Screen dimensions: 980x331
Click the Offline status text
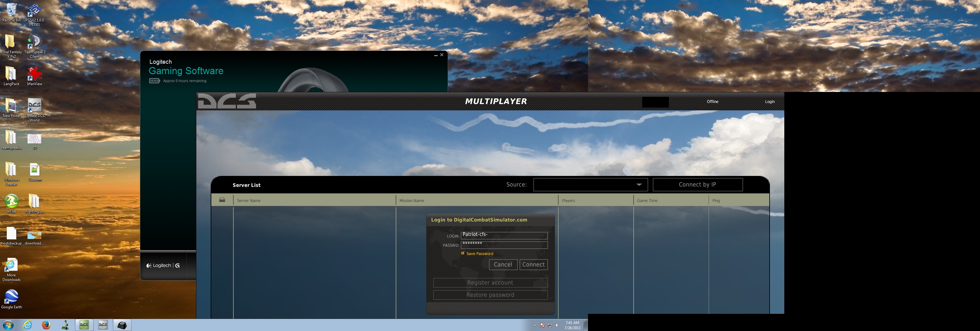(x=713, y=102)
